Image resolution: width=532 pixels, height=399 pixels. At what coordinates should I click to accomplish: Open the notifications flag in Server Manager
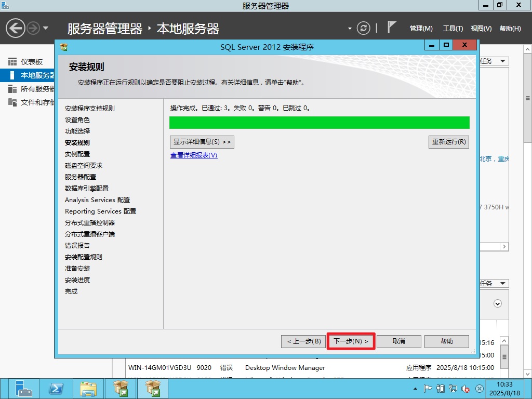392,27
